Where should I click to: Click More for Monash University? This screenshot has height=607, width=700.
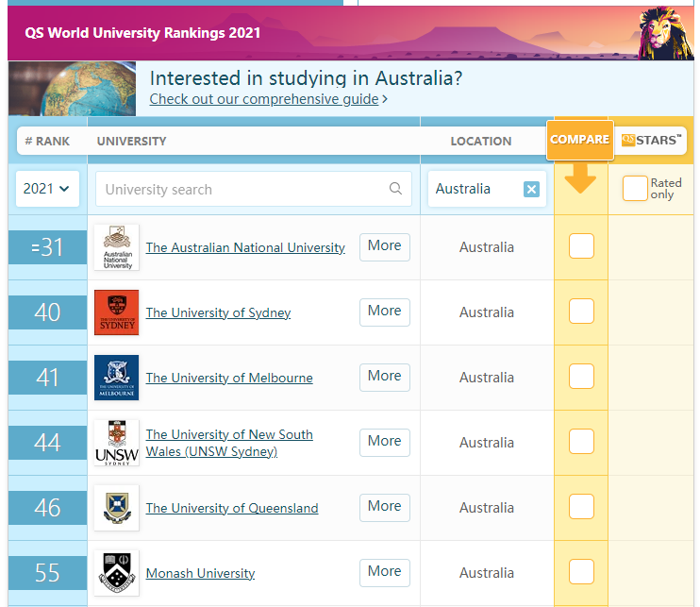385,573
